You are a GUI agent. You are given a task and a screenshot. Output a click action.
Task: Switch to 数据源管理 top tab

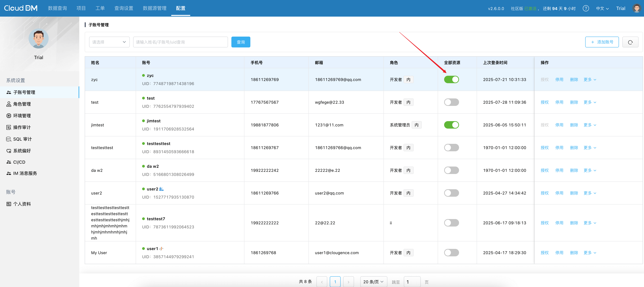point(154,8)
